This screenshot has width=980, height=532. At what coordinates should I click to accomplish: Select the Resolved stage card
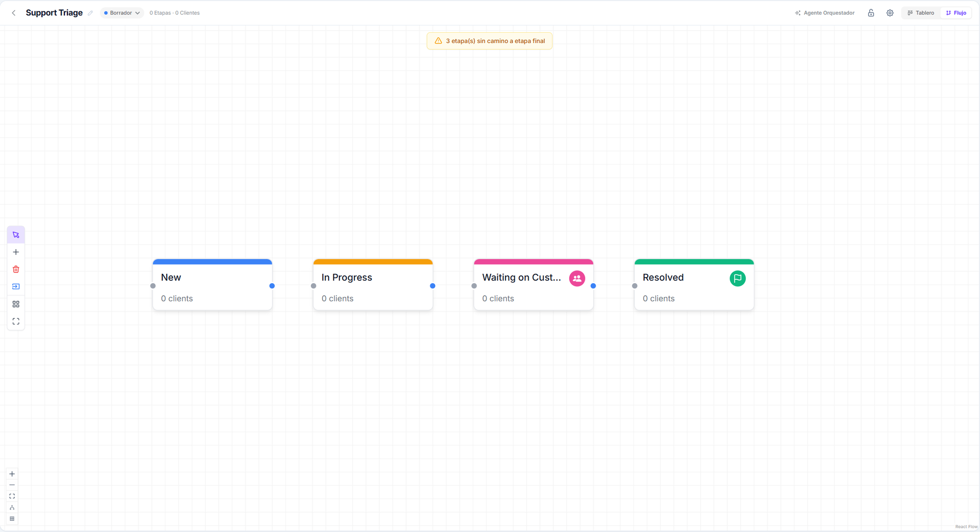(x=694, y=285)
